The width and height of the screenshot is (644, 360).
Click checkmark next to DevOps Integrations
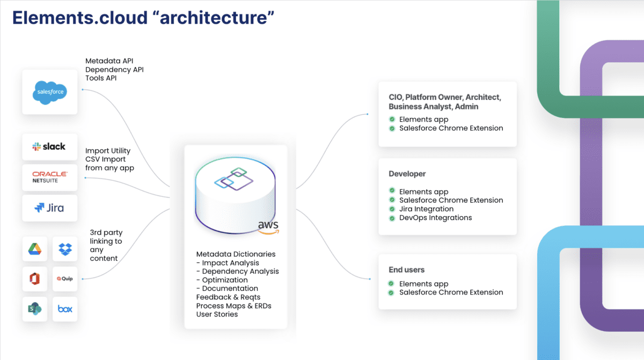392,218
